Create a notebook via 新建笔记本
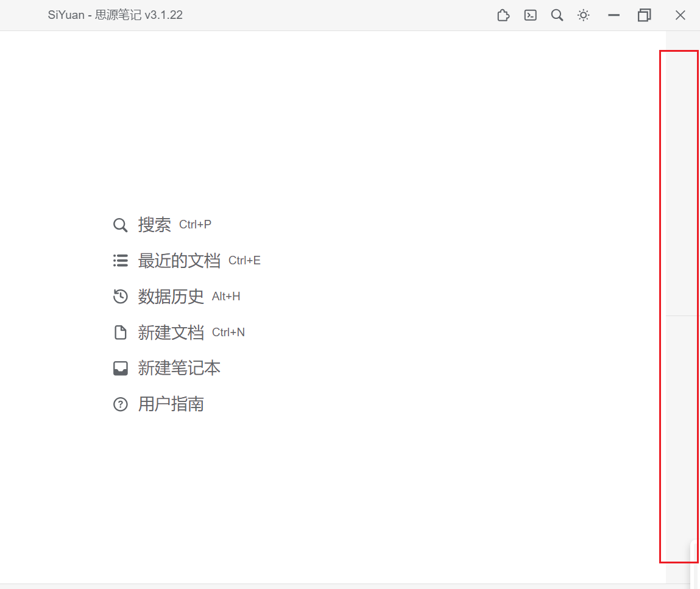This screenshot has height=589, width=700. coord(179,367)
